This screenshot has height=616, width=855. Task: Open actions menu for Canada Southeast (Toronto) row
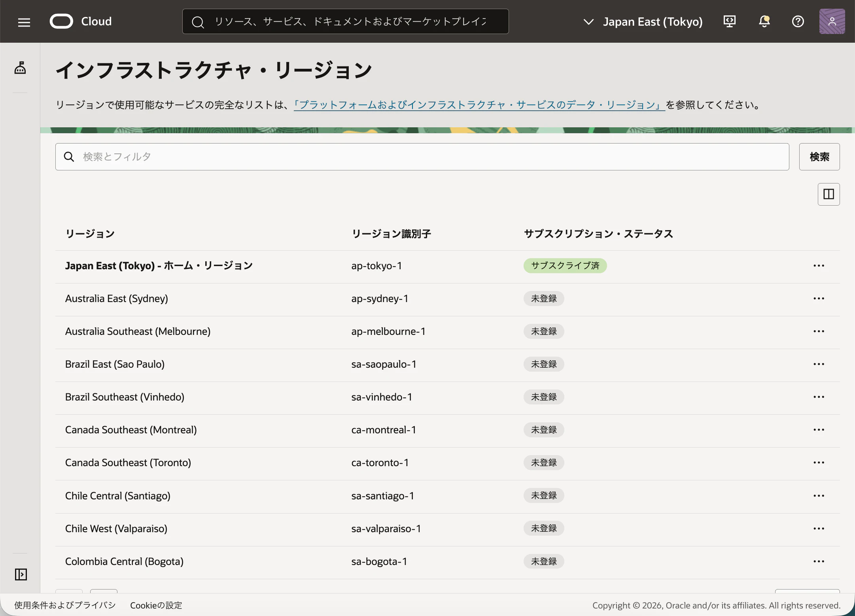819,463
